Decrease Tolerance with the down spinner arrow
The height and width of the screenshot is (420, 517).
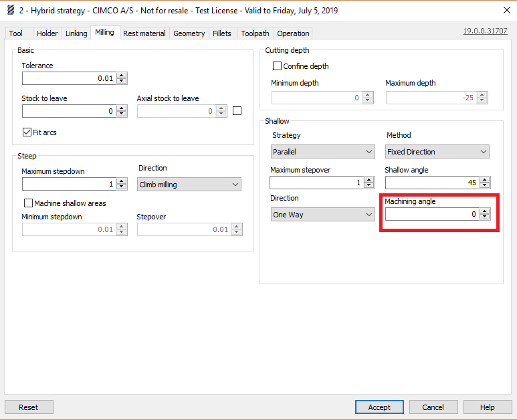point(122,81)
